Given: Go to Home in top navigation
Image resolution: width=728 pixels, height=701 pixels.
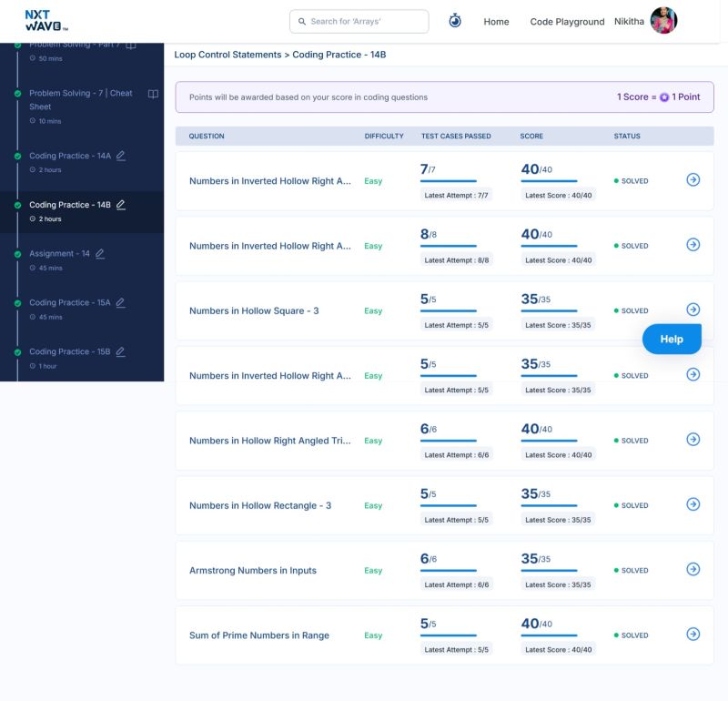Looking at the screenshot, I should tap(496, 22).
